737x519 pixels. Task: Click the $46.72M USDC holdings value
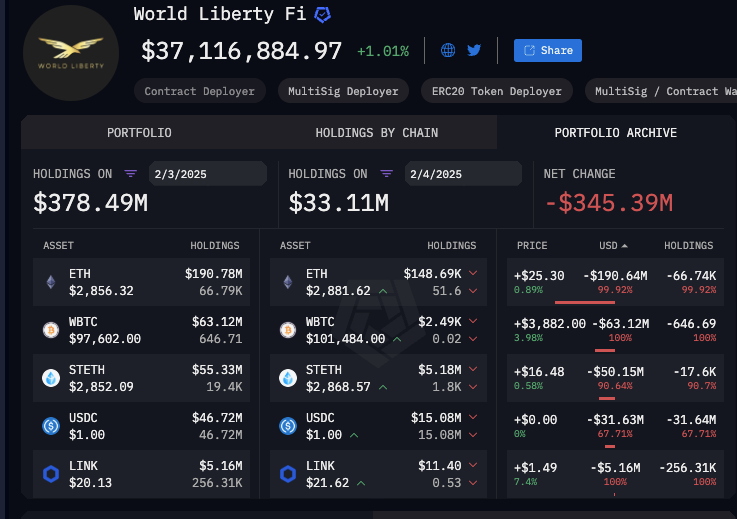[217, 417]
